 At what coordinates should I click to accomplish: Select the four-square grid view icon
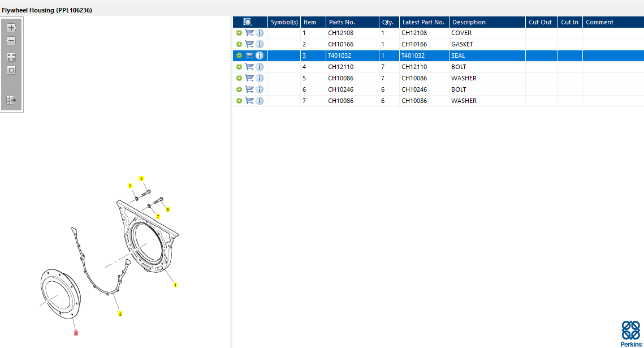pyautogui.click(x=11, y=57)
